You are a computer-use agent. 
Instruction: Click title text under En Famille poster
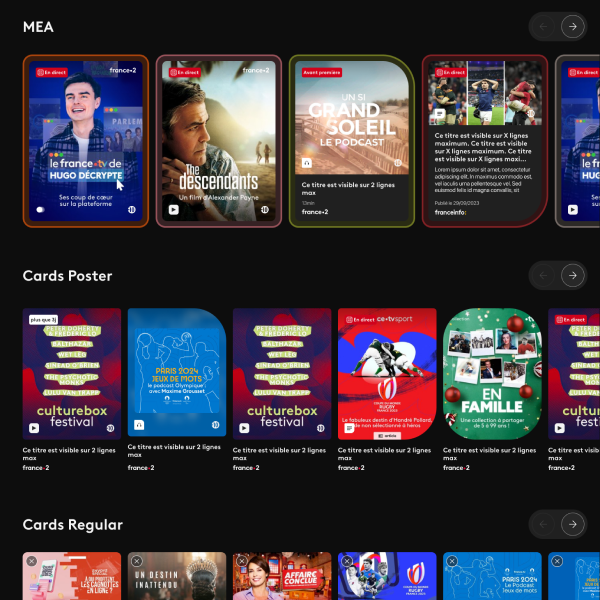click(489, 454)
